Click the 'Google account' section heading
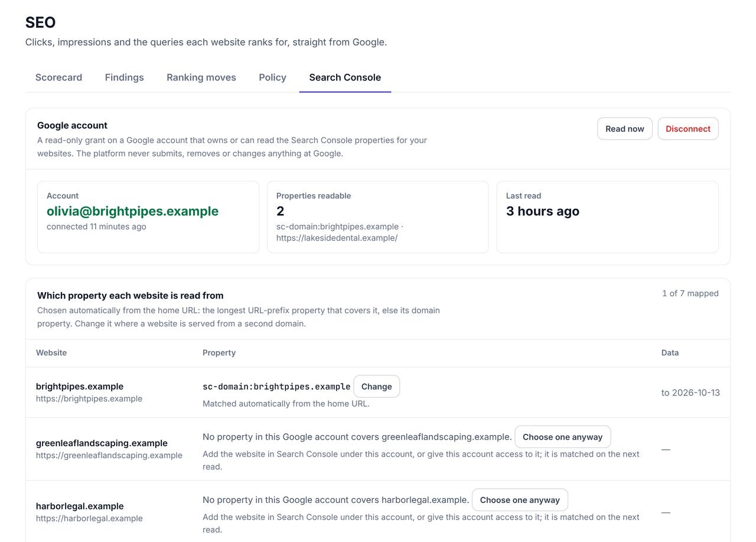 [72, 125]
